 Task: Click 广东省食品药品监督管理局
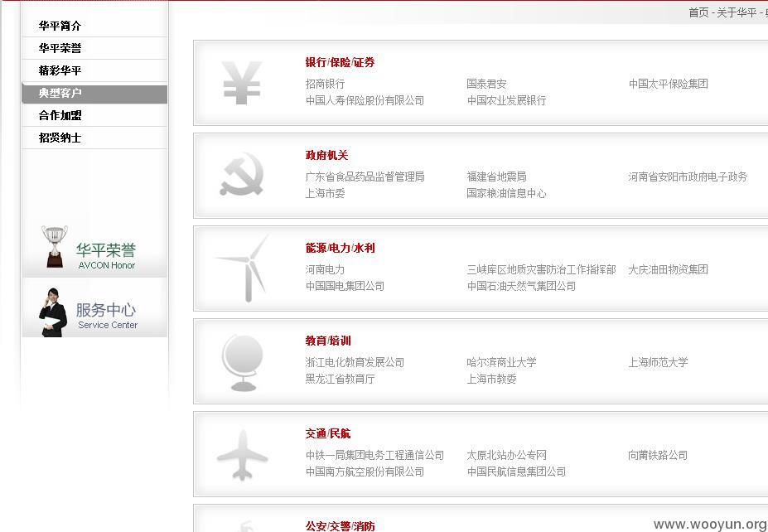pyautogui.click(x=365, y=177)
